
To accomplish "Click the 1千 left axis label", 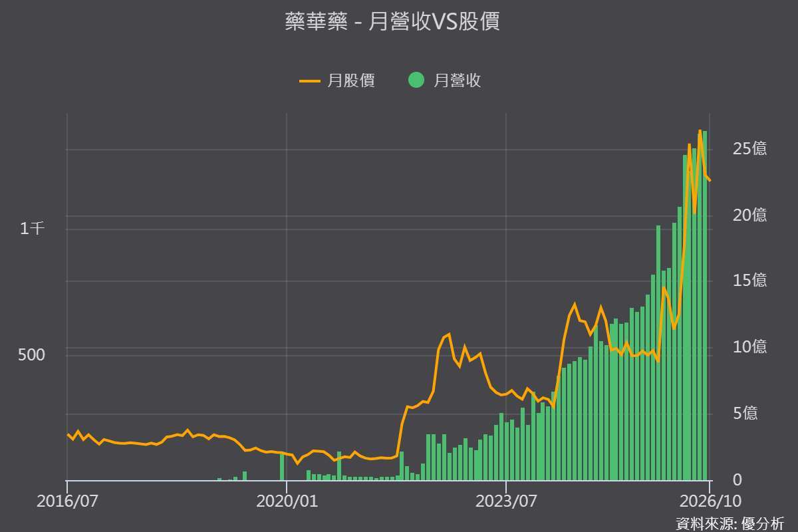I will tap(33, 229).
